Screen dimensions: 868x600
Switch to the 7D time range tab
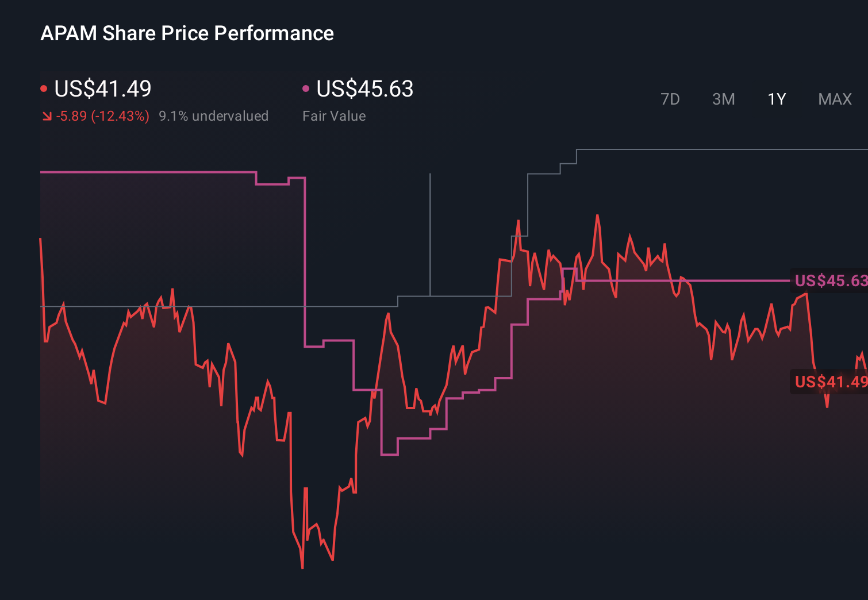(671, 99)
